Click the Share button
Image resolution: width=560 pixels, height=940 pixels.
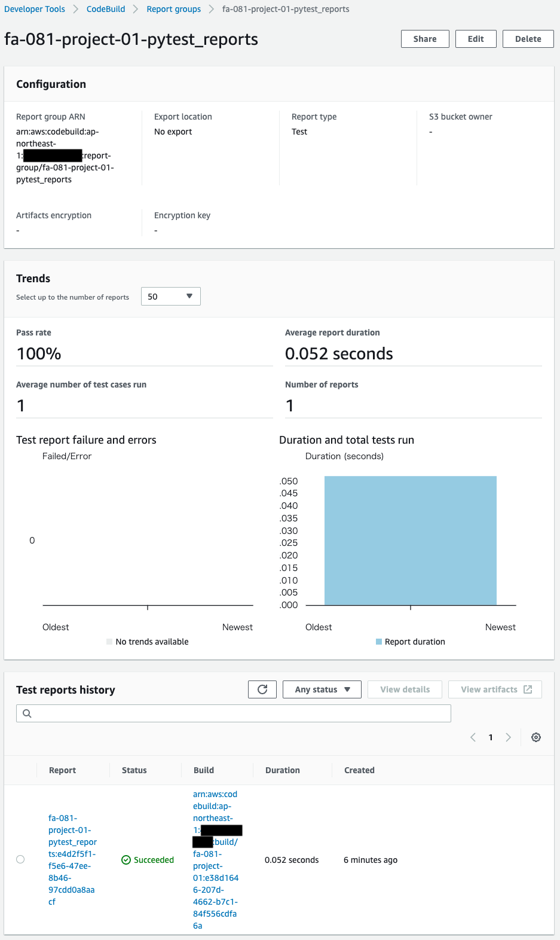tap(425, 39)
